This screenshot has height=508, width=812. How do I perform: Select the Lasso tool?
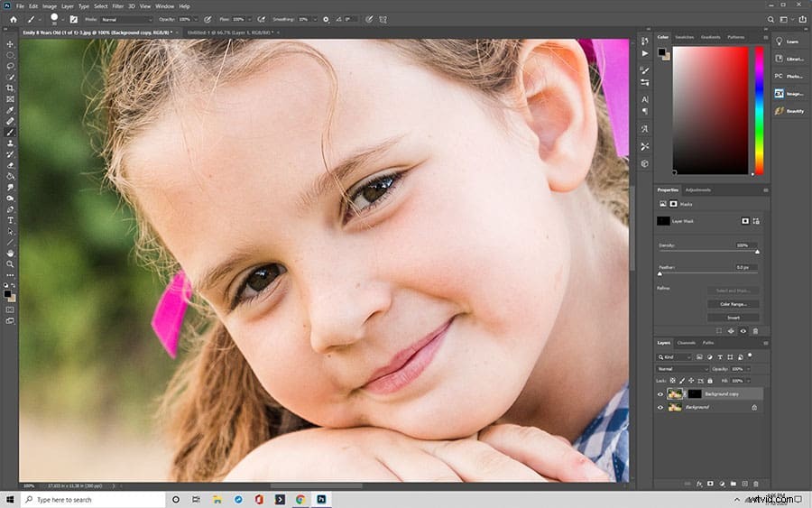[10, 66]
